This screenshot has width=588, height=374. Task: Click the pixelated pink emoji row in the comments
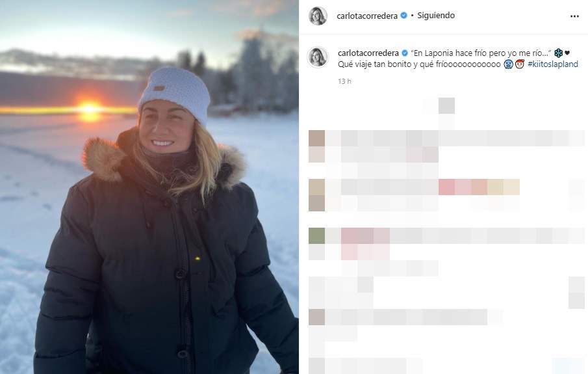(479, 187)
